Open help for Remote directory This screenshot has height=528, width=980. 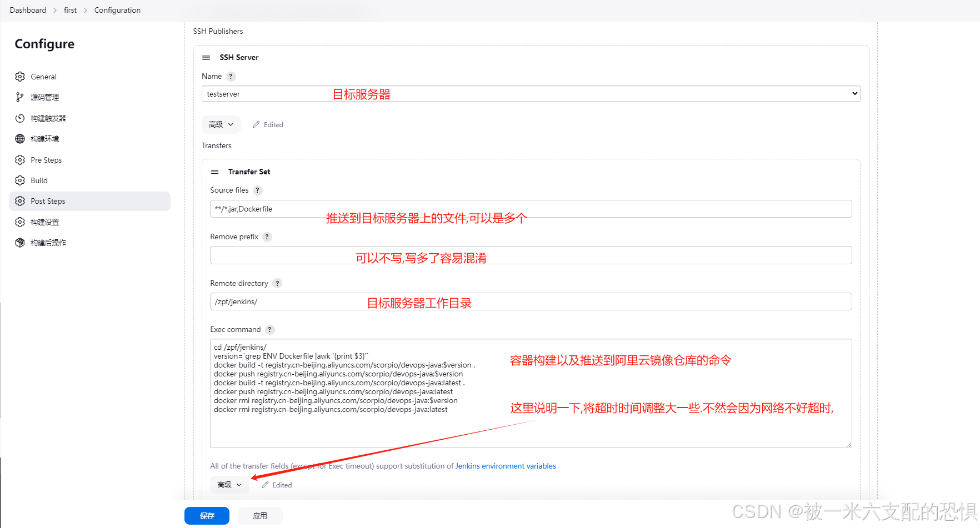pyautogui.click(x=277, y=284)
